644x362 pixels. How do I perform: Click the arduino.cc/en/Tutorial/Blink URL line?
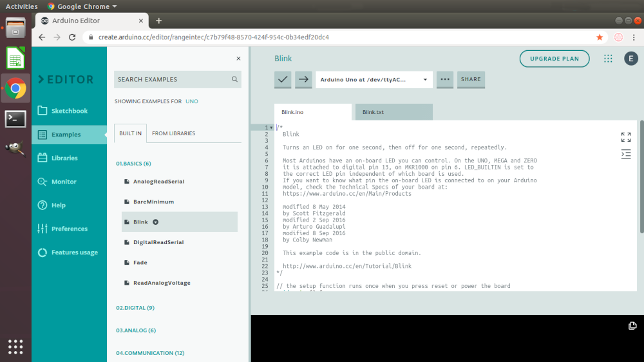click(347, 266)
